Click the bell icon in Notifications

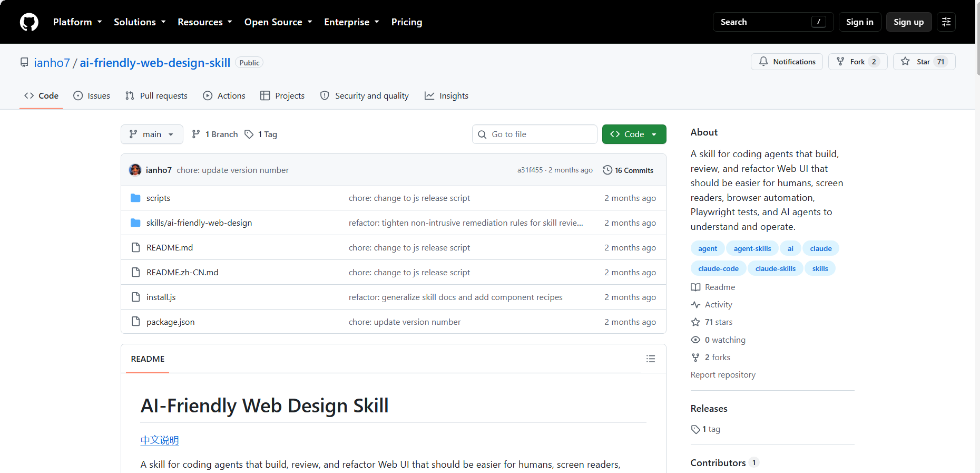763,62
